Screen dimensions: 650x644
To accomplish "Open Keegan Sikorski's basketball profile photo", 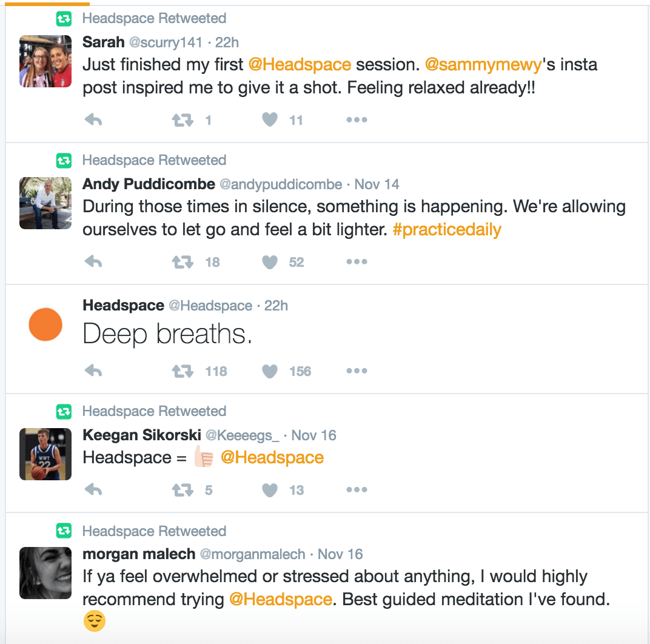I will coord(45,454).
